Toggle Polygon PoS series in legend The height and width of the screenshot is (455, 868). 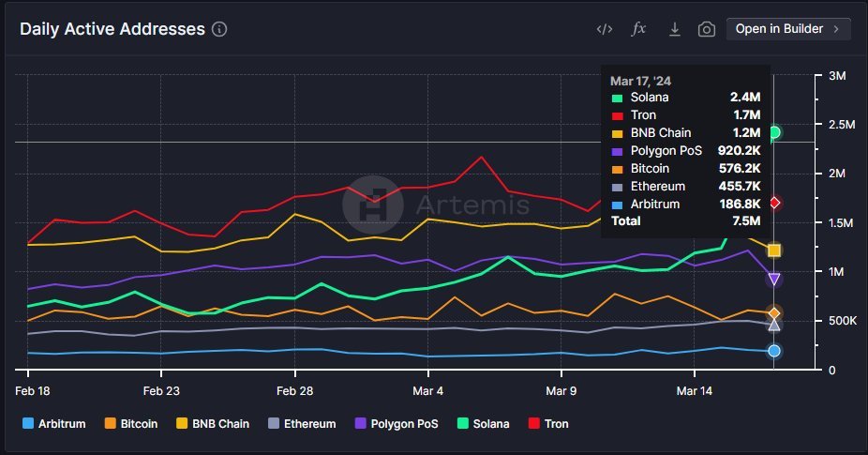[x=397, y=423]
